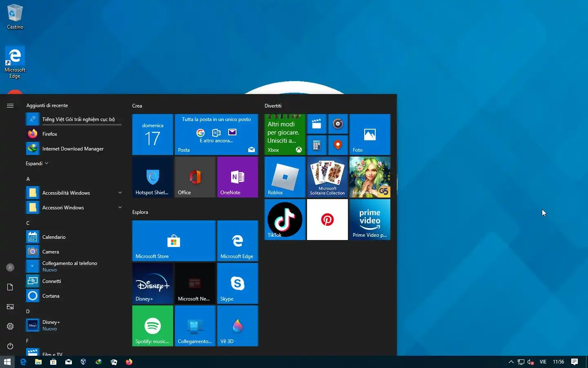This screenshot has width=588, height=368.
Task: Switch the VIE input language indicator
Action: [543, 362]
